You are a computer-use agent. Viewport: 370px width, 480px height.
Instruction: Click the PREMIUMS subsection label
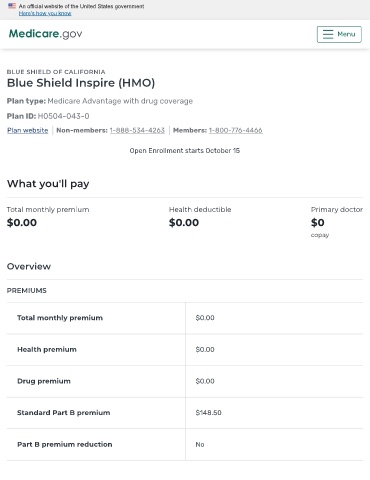[27, 291]
